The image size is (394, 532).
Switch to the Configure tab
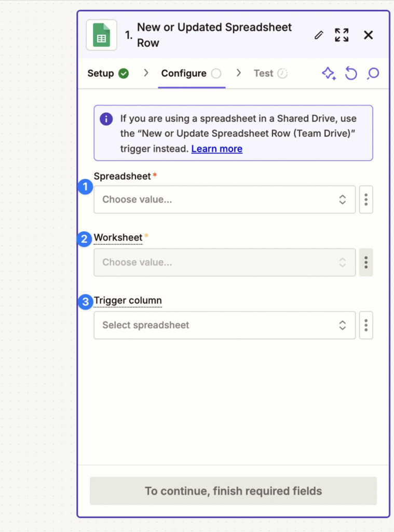tap(184, 73)
